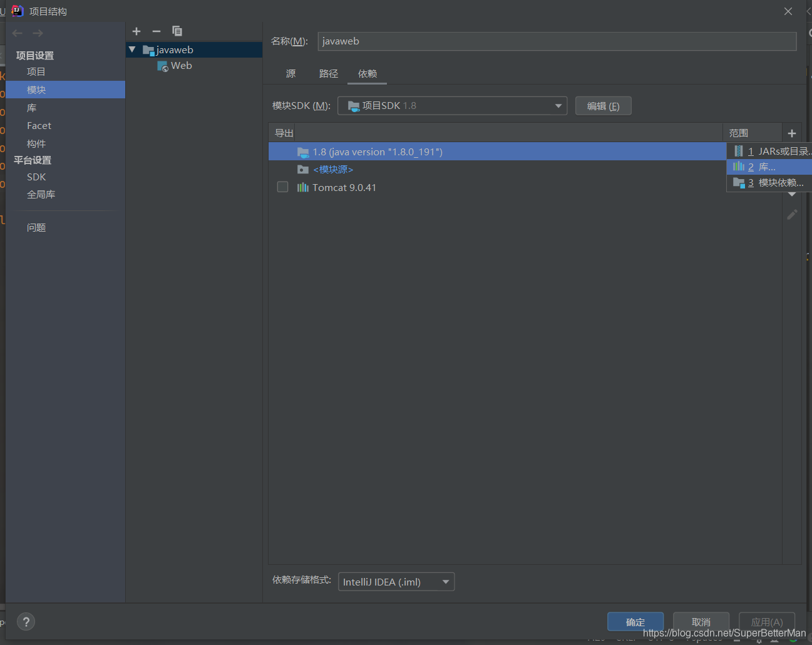This screenshot has width=812, height=645.
Task: Click the forward navigation arrow
Action: [x=38, y=33]
